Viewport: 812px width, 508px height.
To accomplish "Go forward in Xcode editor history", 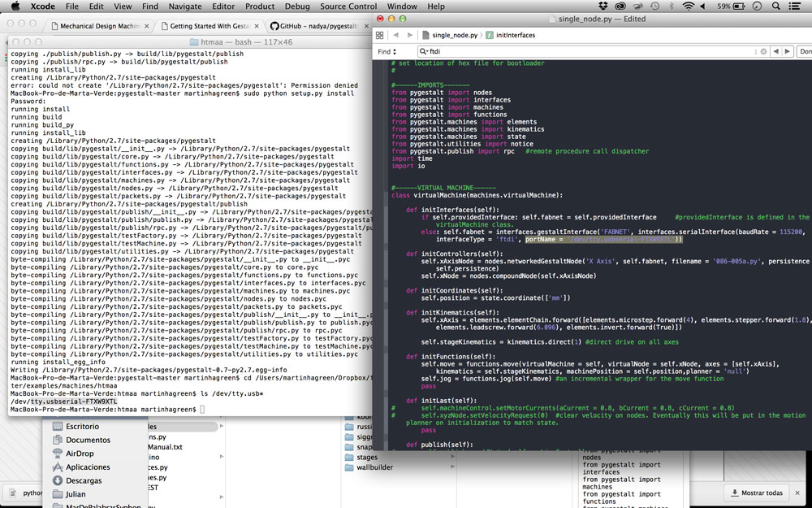I will pos(409,35).
